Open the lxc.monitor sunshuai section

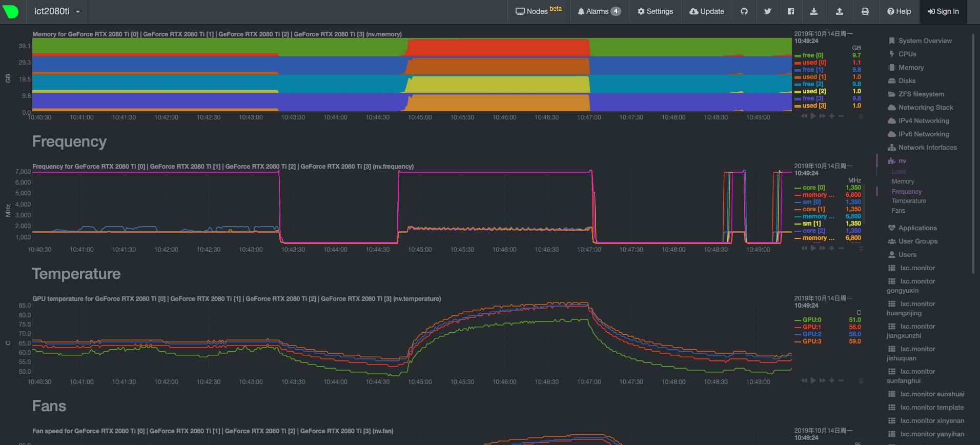coord(926,394)
